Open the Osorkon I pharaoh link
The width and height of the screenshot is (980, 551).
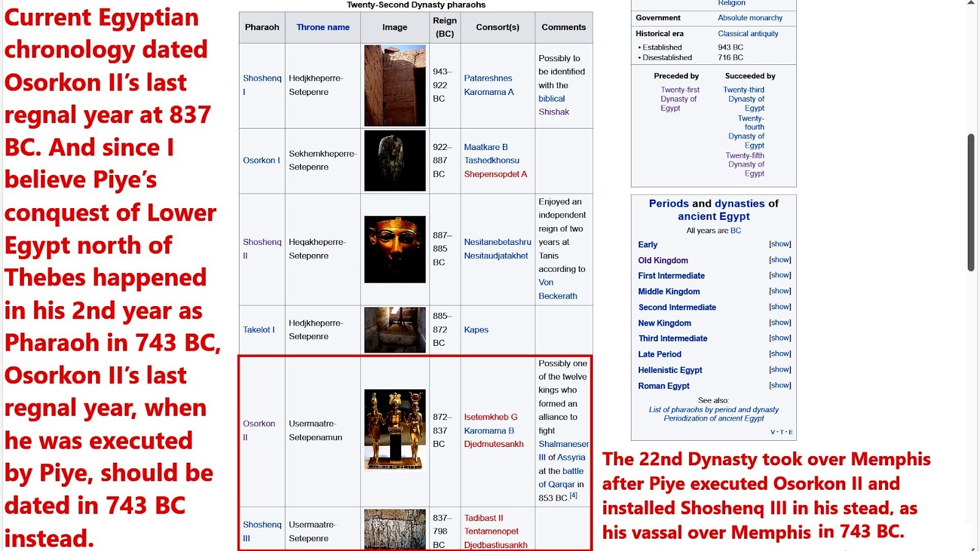(x=261, y=160)
